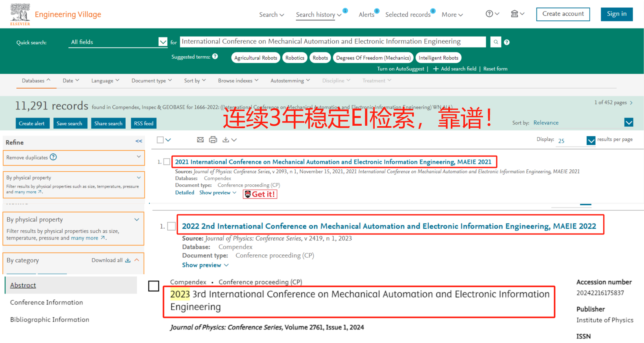Open the search help question mark icon
The image size is (644, 343).
point(506,42)
